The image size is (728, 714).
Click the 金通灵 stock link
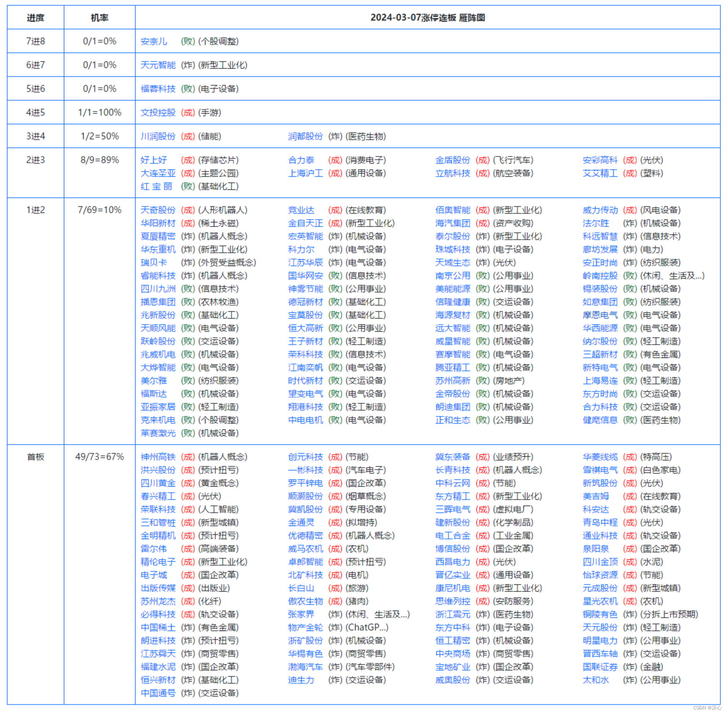tap(301, 522)
